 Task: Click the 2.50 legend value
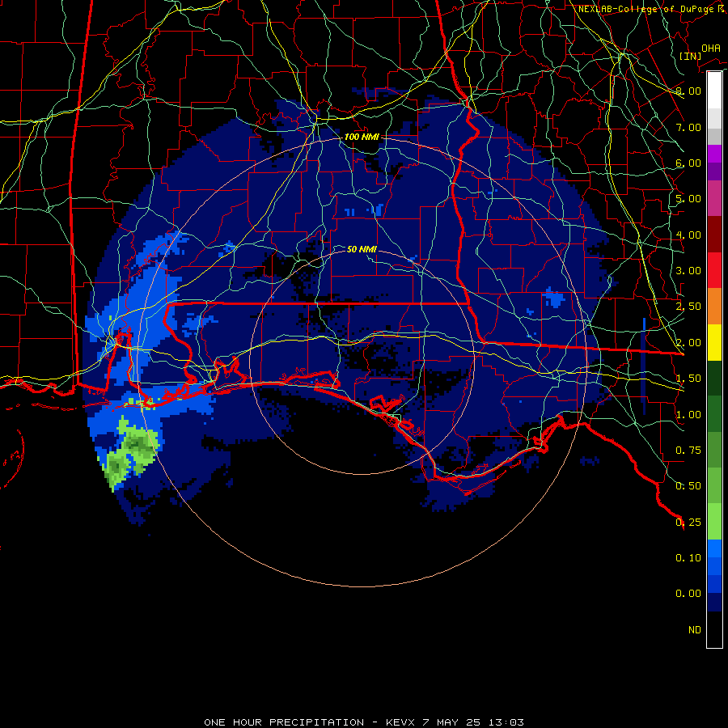pyautogui.click(x=688, y=307)
